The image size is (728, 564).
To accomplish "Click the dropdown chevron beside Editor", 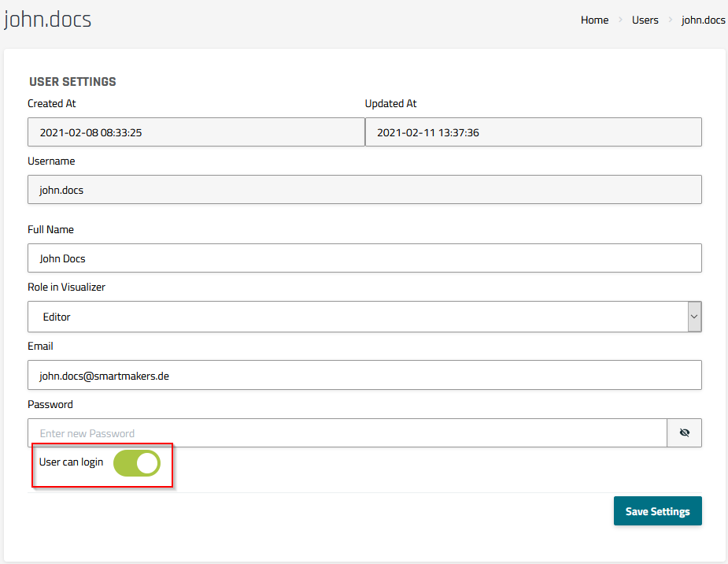I will [693, 317].
